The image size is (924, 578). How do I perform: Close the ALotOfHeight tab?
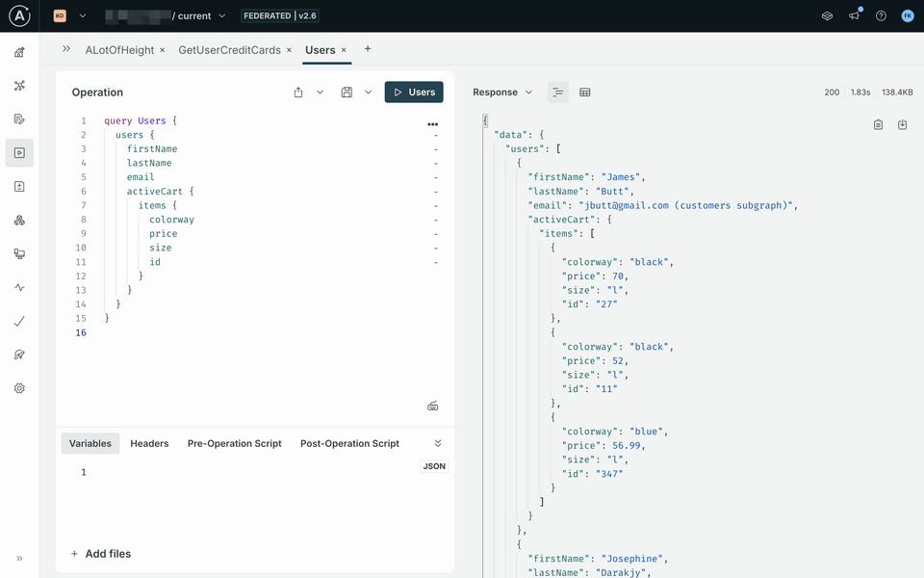162,50
